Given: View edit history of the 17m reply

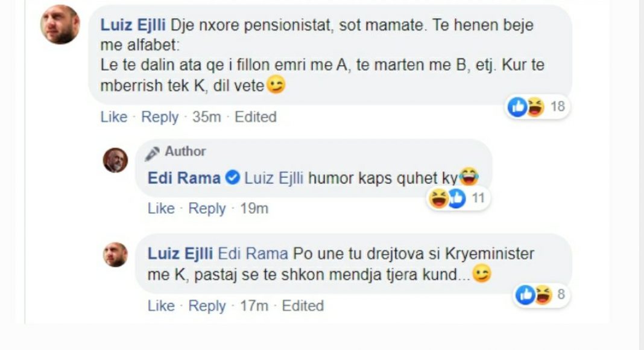Looking at the screenshot, I should click(x=303, y=306).
